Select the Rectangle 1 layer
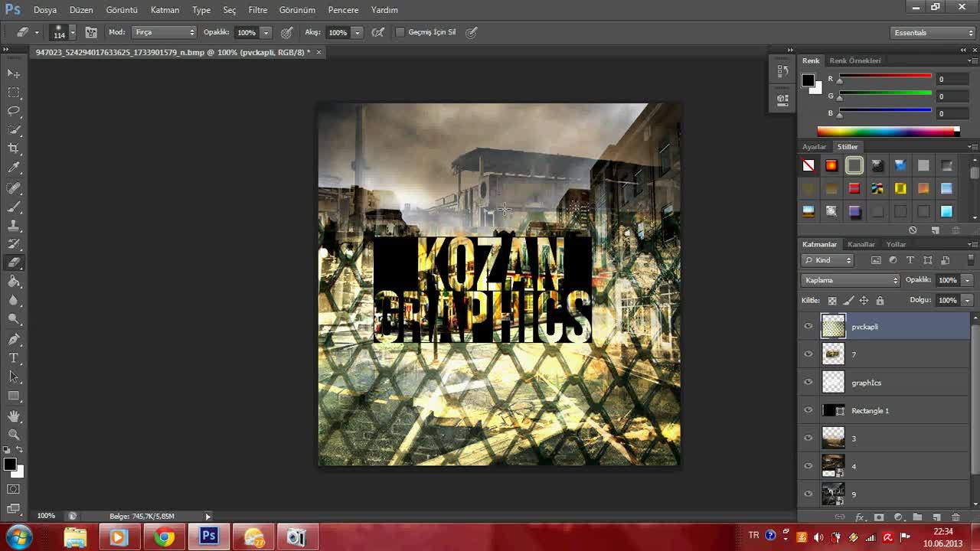 click(885, 410)
